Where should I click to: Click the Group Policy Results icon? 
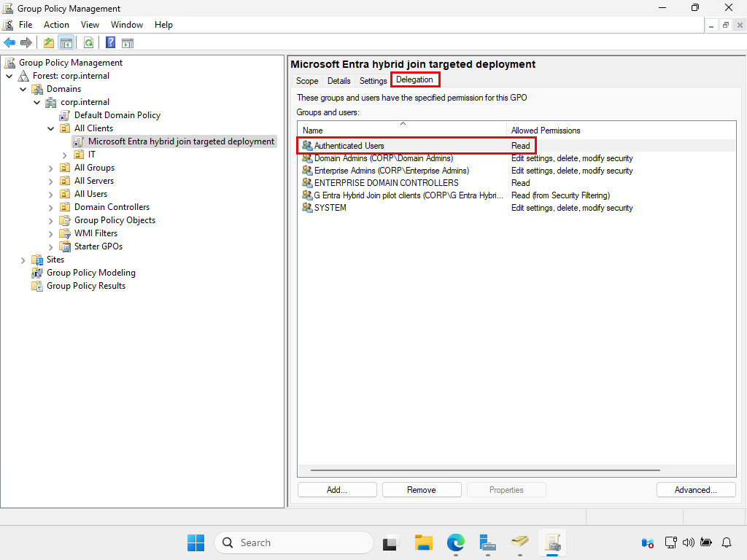click(37, 286)
